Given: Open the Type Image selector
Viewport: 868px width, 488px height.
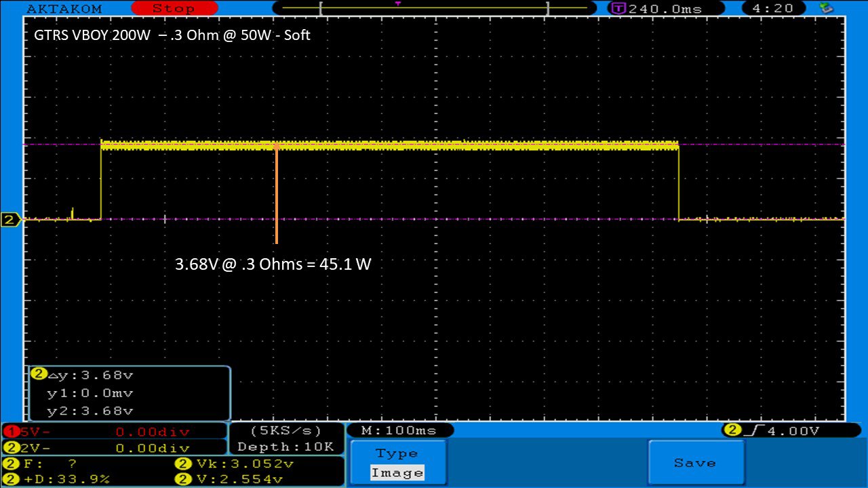Looking at the screenshot, I should 397,463.
